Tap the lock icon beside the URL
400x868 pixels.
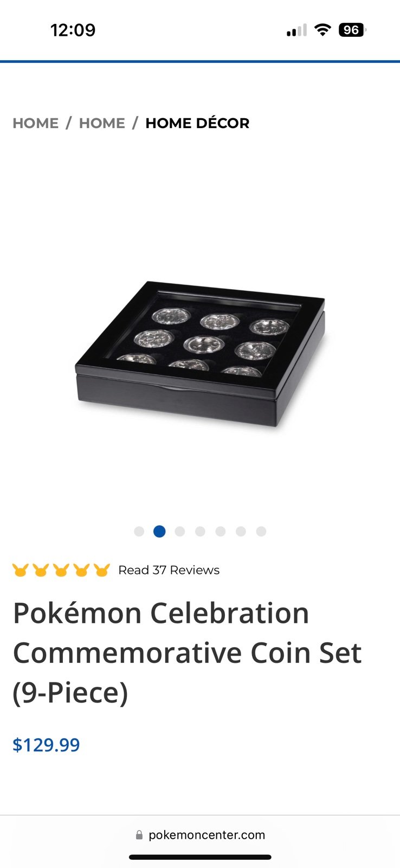tap(139, 835)
